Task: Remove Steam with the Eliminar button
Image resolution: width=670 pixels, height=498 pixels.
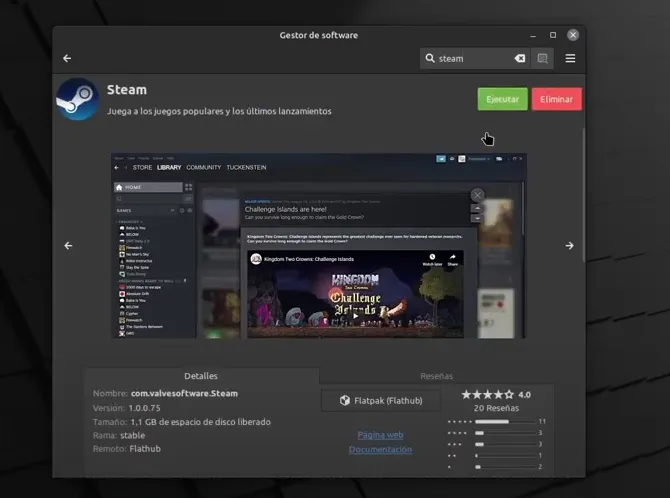Action: (556, 99)
